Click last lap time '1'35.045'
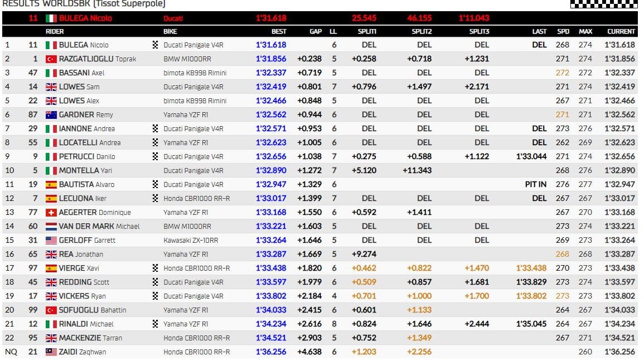Image resolution: width=644 pixels, height=360 pixels. [x=531, y=324]
